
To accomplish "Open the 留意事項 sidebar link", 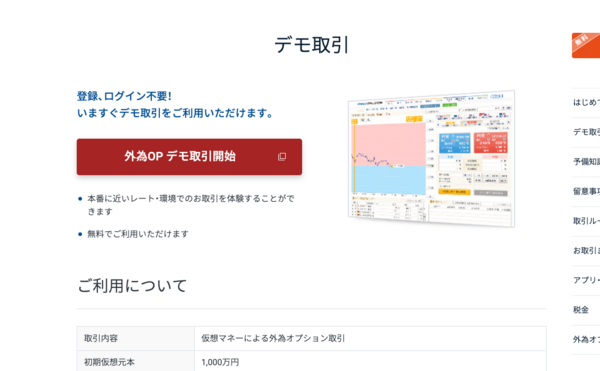I will click(586, 191).
